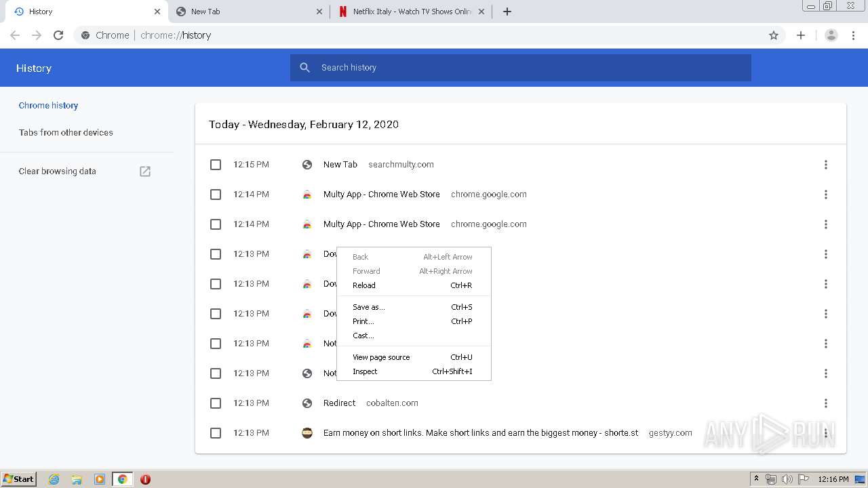Open the more actions menu for the Redirect cobalten.com entry
This screenshot has height=488, width=868.
pos(826,403)
